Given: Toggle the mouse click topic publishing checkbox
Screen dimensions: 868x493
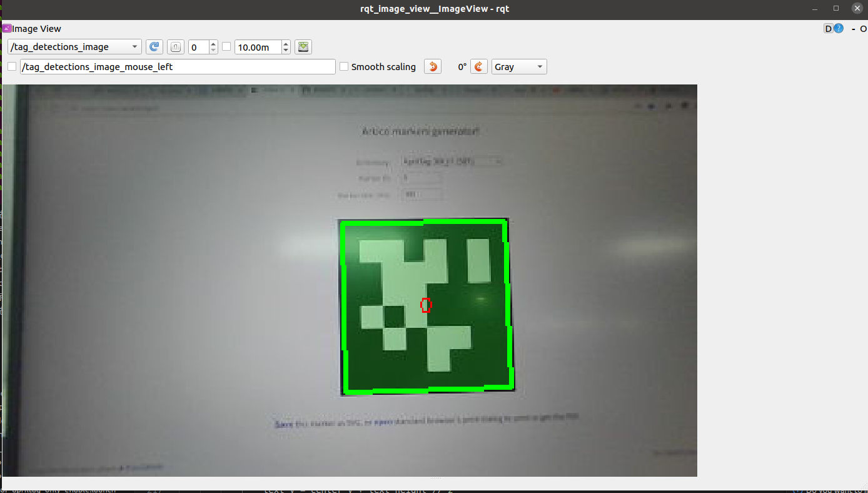Looking at the screenshot, I should [12, 66].
